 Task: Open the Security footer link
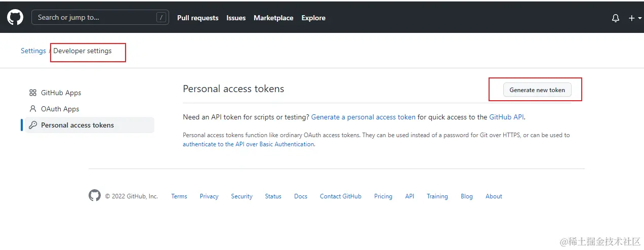(x=241, y=196)
